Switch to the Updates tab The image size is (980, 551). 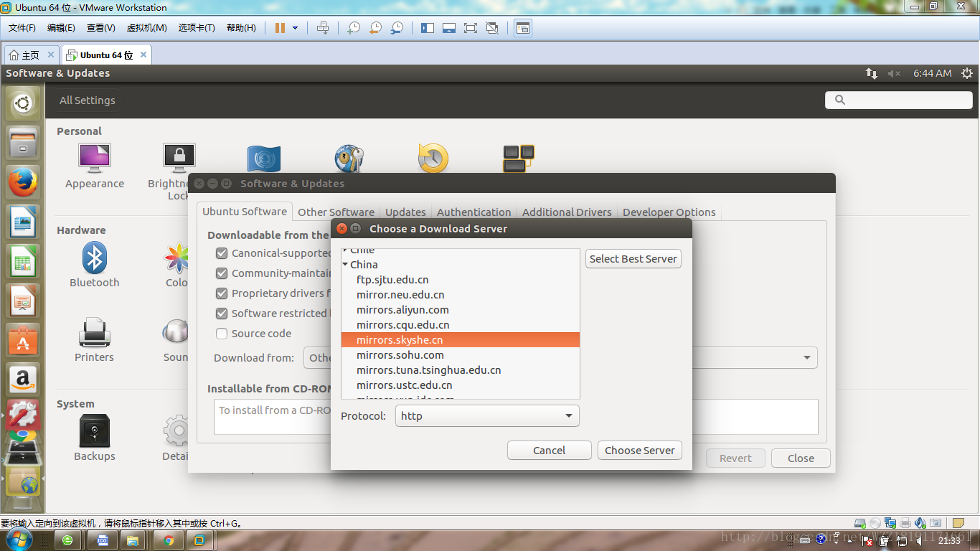point(405,212)
